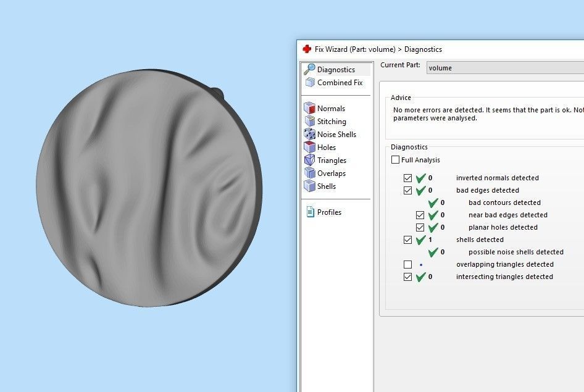Click green checkmark beside inverted normals
This screenshot has height=392, width=584.
tap(421, 178)
